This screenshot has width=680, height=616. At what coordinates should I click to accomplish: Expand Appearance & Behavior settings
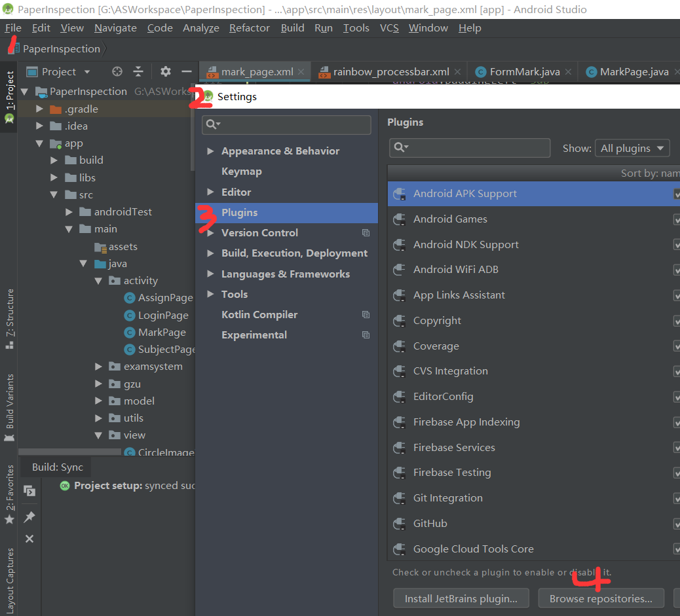point(210,151)
